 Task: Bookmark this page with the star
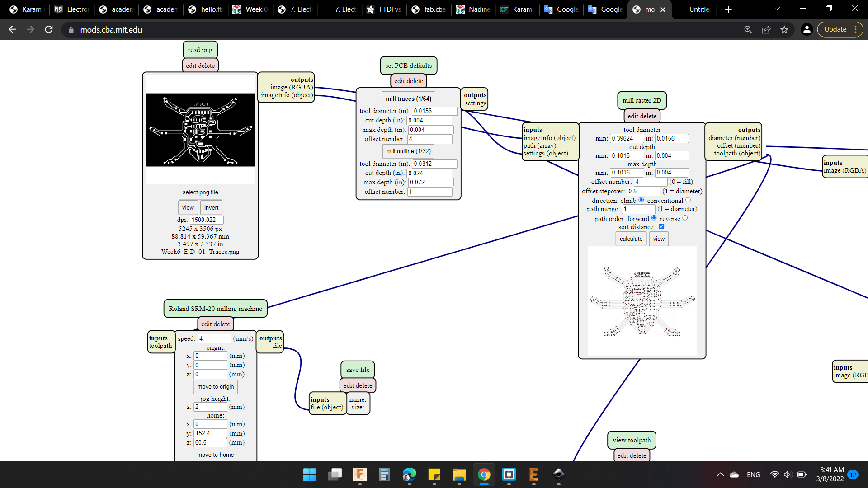pyautogui.click(x=784, y=29)
